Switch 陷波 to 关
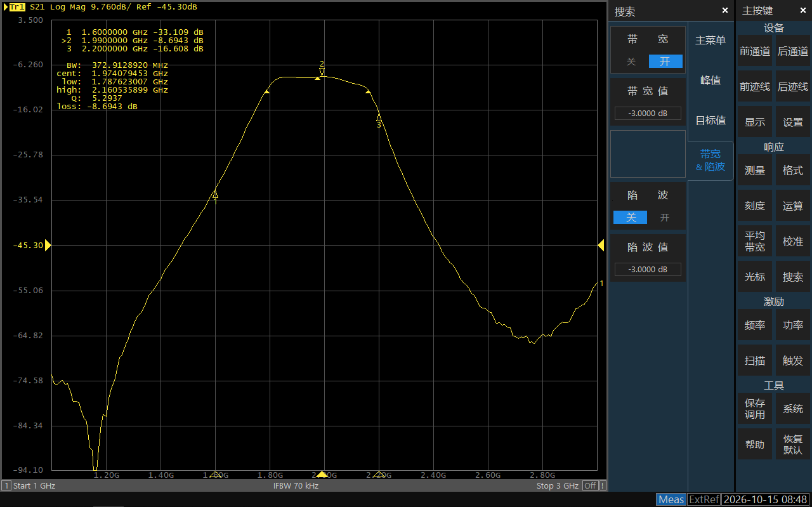The width and height of the screenshot is (812, 507). pos(631,218)
